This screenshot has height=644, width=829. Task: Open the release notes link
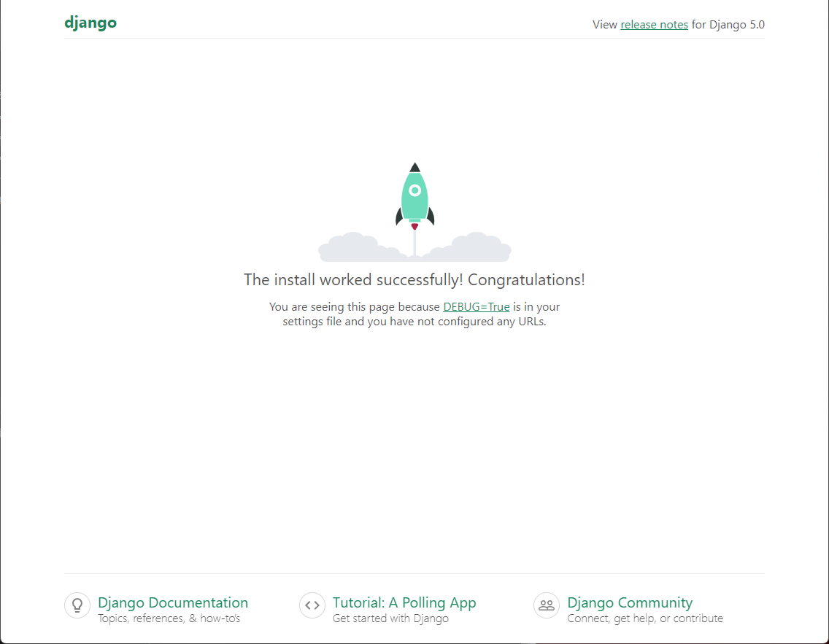click(x=654, y=25)
